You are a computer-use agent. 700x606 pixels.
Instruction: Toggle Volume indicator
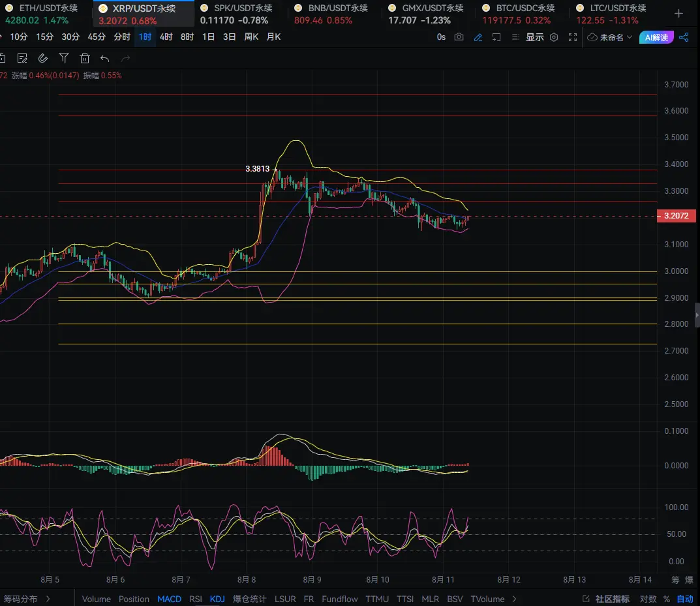[96, 599]
